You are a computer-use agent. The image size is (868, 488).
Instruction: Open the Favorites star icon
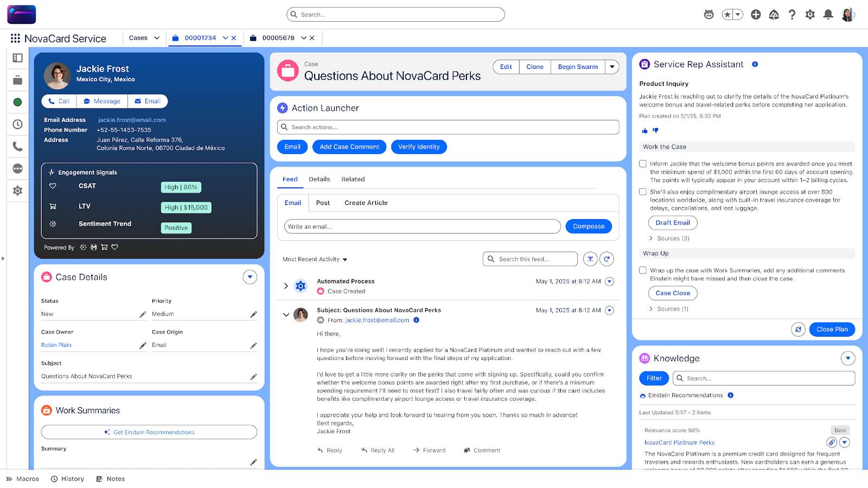pyautogui.click(x=727, y=15)
